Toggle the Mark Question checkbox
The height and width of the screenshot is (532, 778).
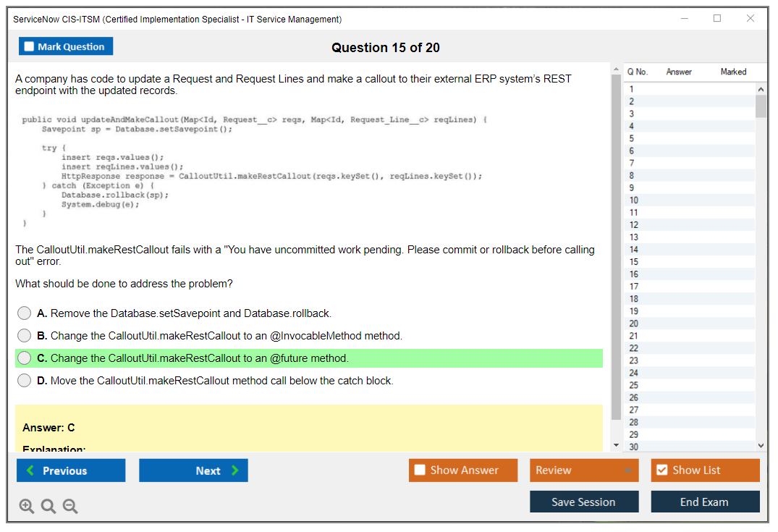tap(30, 47)
